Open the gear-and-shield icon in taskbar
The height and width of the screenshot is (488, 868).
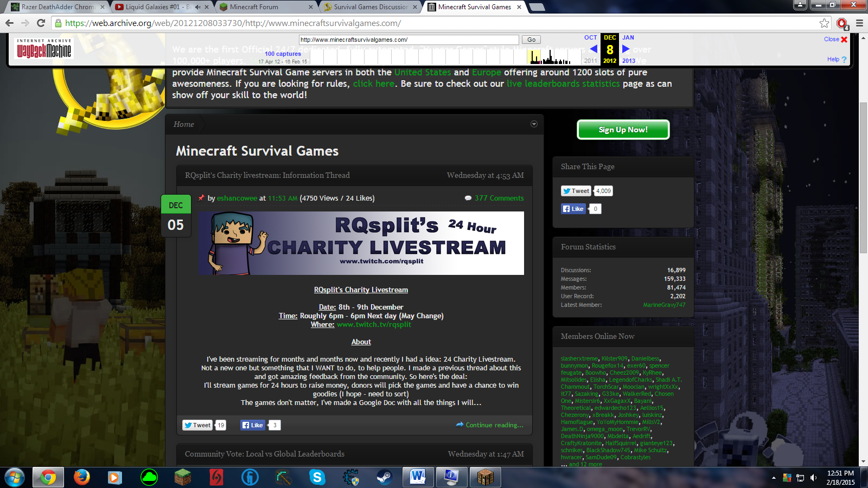(x=351, y=477)
